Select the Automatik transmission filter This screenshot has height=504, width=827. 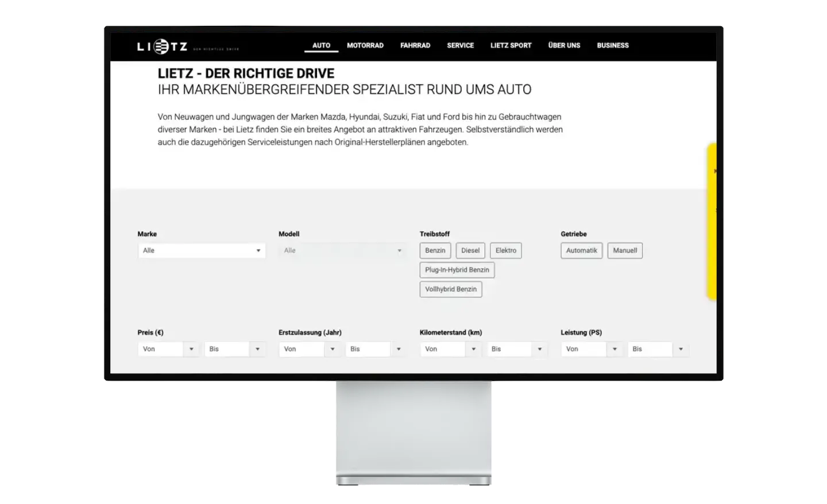[582, 251]
